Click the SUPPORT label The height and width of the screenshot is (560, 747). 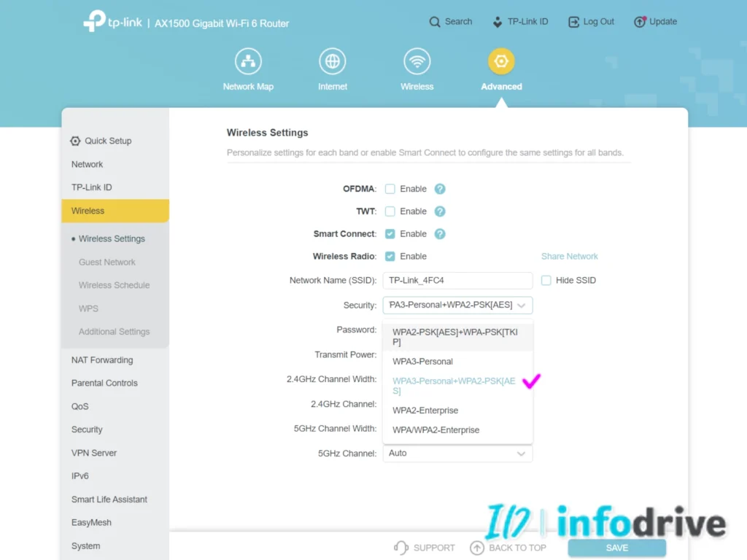pyautogui.click(x=434, y=548)
